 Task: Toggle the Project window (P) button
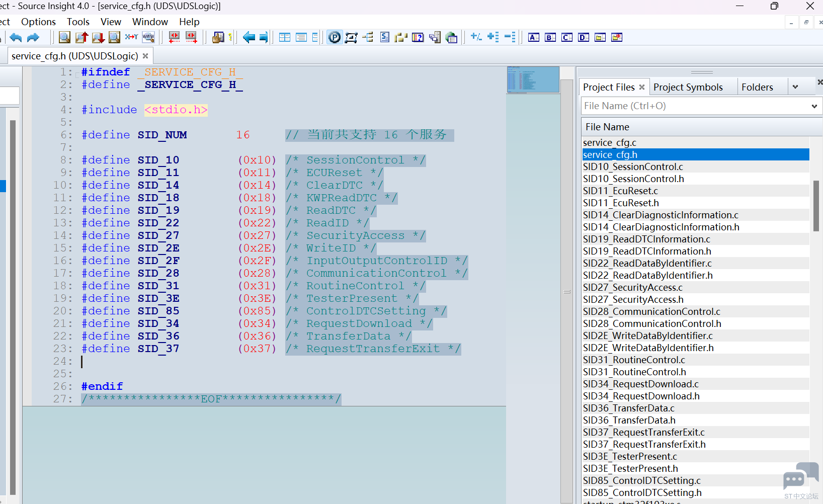pos(335,37)
